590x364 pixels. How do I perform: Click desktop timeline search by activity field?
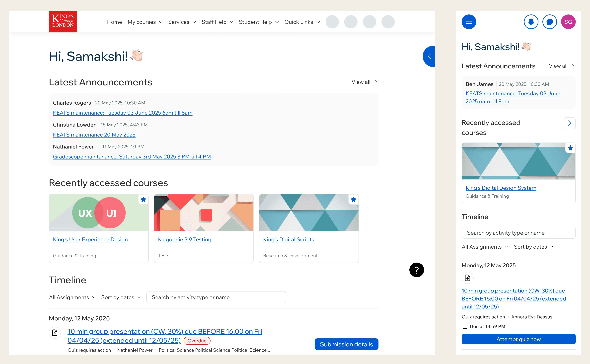tap(216, 297)
